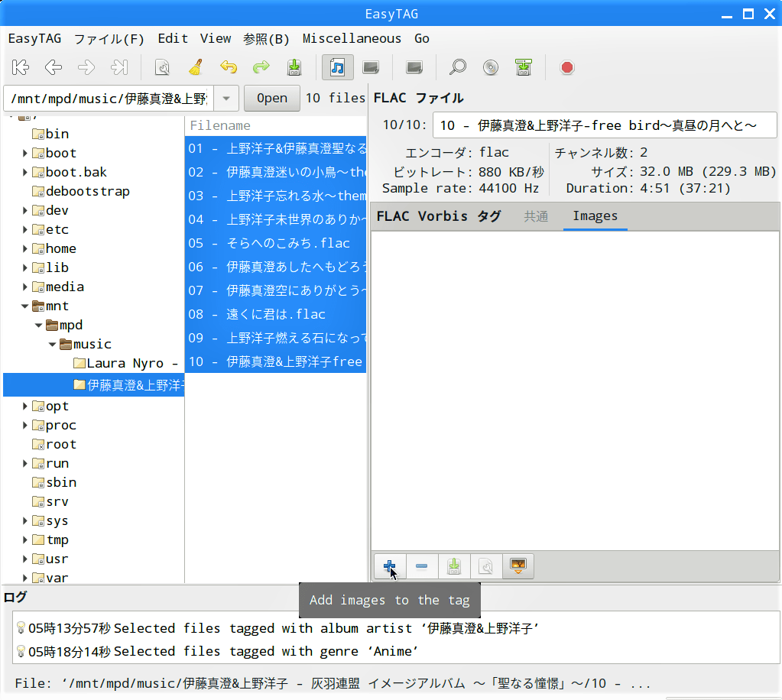Click the generate playlist toolbar icon

(x=524, y=67)
